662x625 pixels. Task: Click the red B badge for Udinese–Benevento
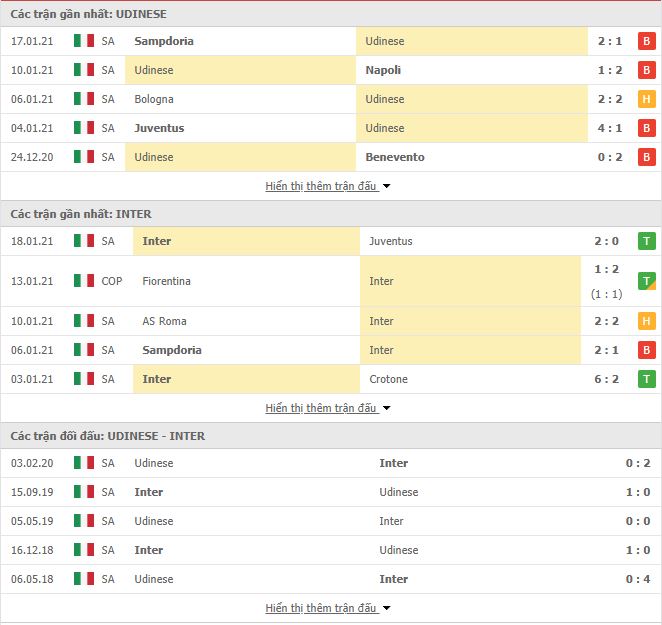[646, 157]
